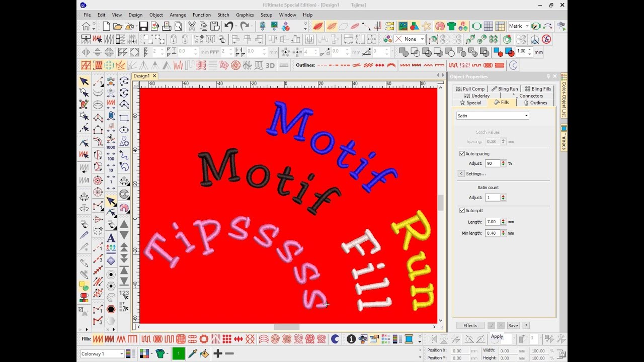This screenshot has width=644, height=362.
Task: Open the Colorway 1 dropdown
Action: [102, 354]
